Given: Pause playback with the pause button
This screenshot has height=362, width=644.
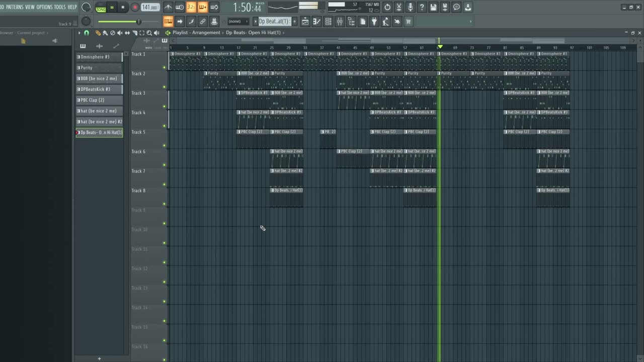Looking at the screenshot, I should [x=112, y=8].
